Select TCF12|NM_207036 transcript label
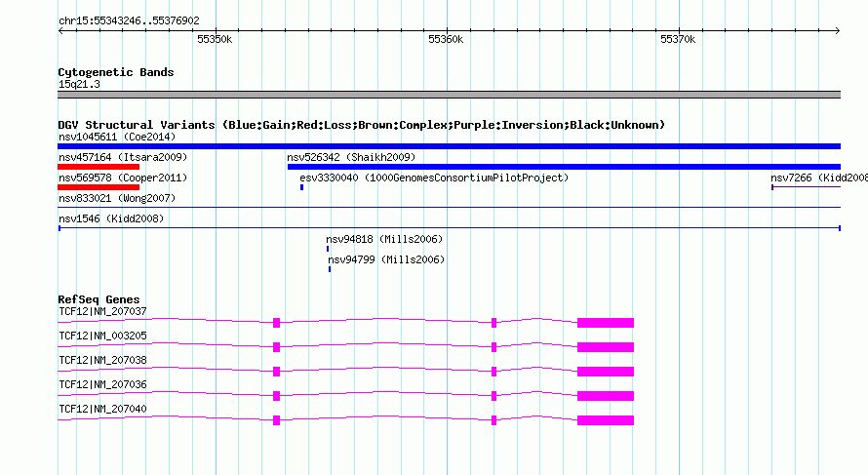868x475 pixels. 102,384
